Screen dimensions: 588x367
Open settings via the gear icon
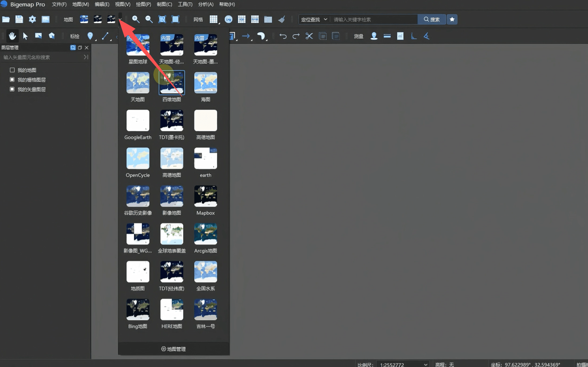tap(32, 19)
